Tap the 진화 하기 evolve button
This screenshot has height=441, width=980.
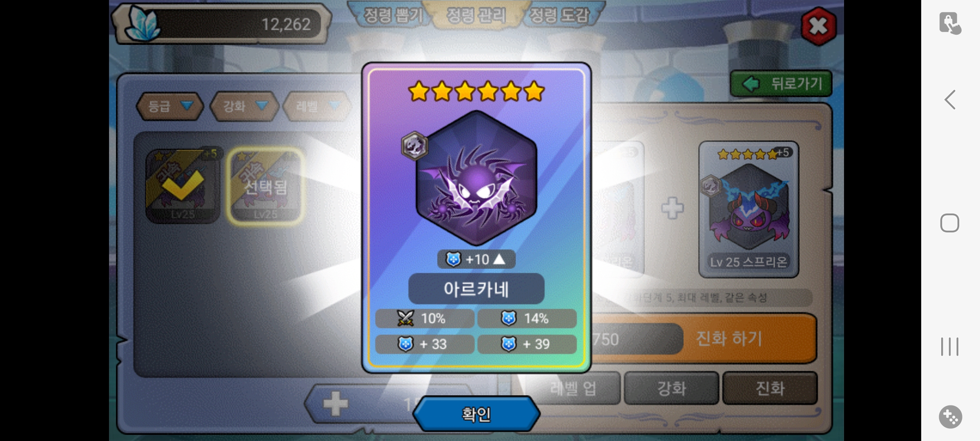(x=729, y=338)
